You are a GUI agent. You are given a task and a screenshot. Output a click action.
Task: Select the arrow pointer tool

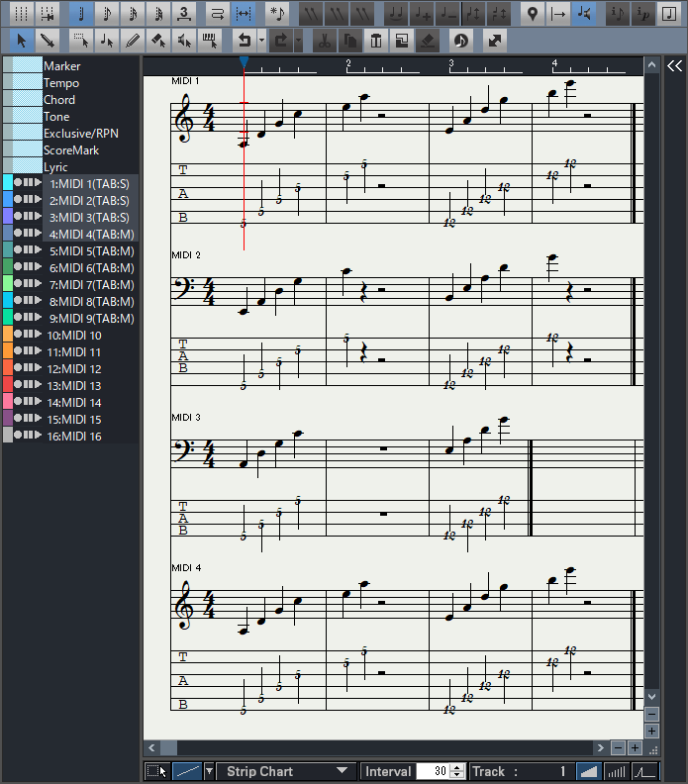tap(21, 41)
